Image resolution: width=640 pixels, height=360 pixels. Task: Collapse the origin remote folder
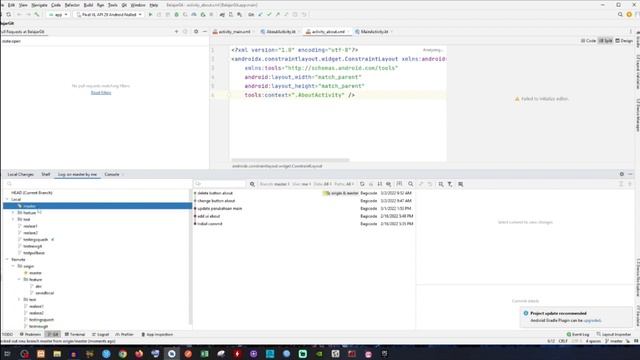pyautogui.click(x=13, y=266)
